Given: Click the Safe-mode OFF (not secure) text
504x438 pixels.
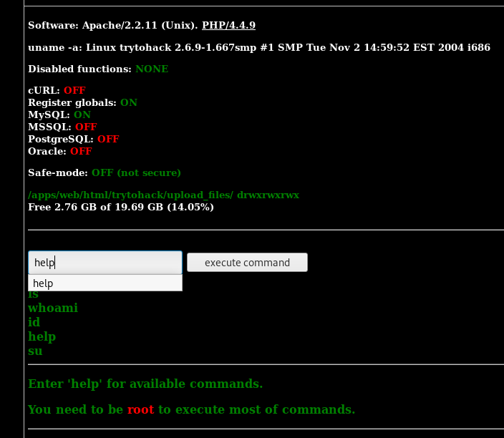Looking at the screenshot, I should 136,173.
